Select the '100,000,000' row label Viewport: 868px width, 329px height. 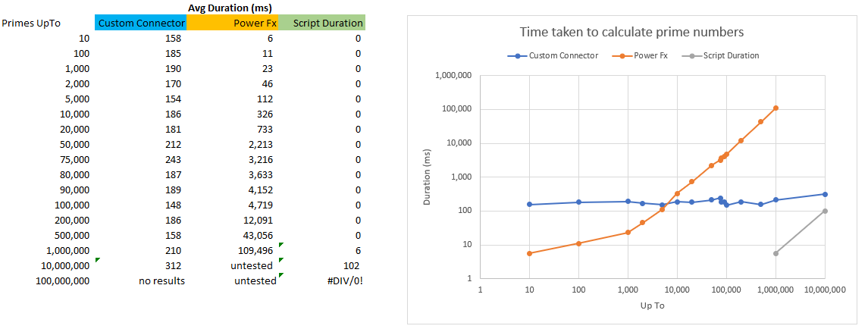coord(62,280)
